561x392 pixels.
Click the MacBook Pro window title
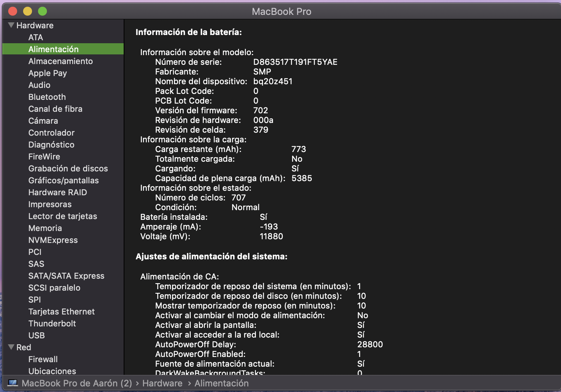(x=282, y=12)
